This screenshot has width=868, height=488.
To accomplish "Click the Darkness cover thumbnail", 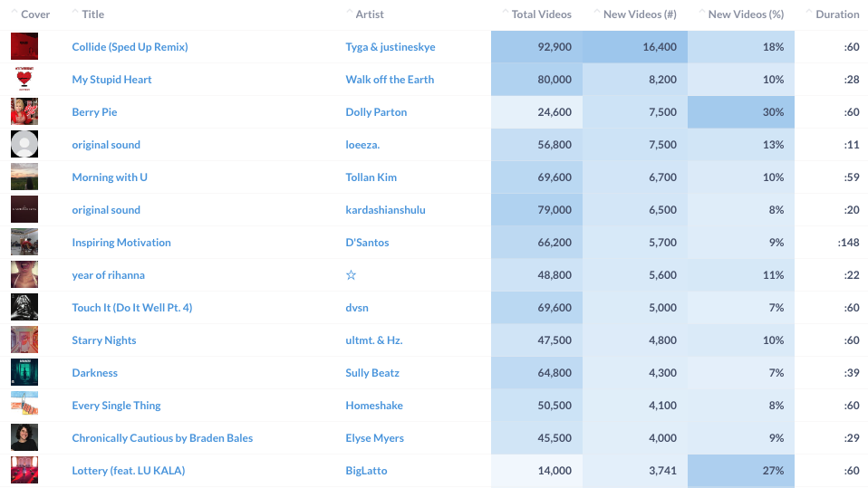I will click(24, 372).
